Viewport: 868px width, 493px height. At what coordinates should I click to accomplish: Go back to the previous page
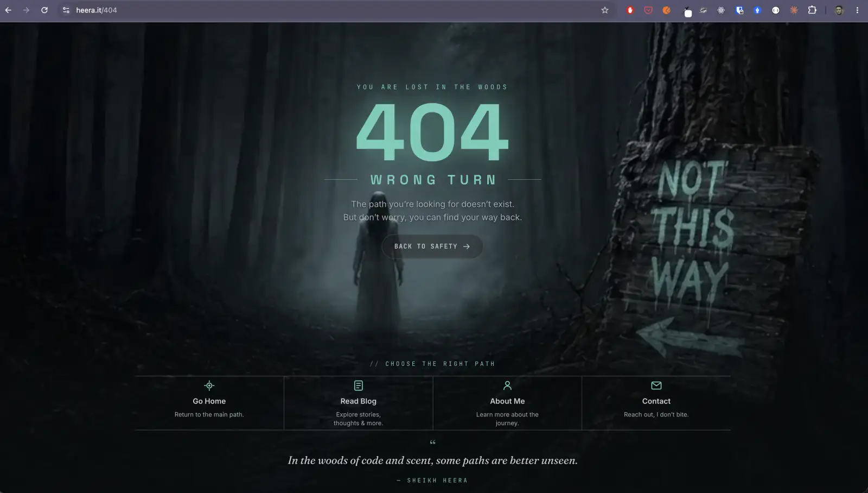click(8, 10)
